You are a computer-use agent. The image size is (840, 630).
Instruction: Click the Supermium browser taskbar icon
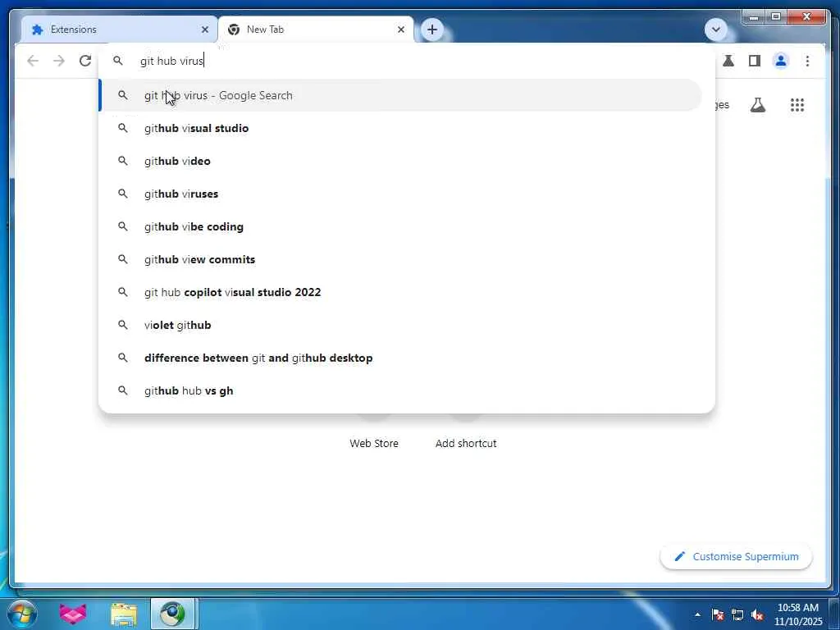click(173, 614)
